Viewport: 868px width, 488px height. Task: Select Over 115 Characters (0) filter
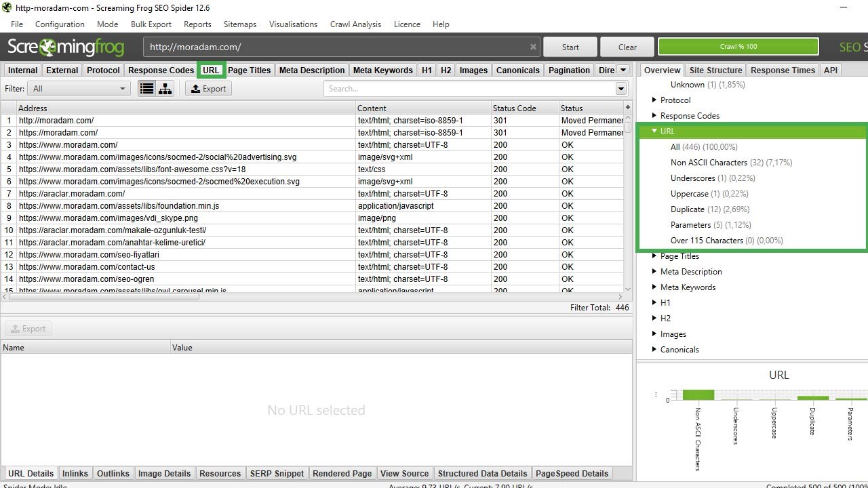pos(726,240)
